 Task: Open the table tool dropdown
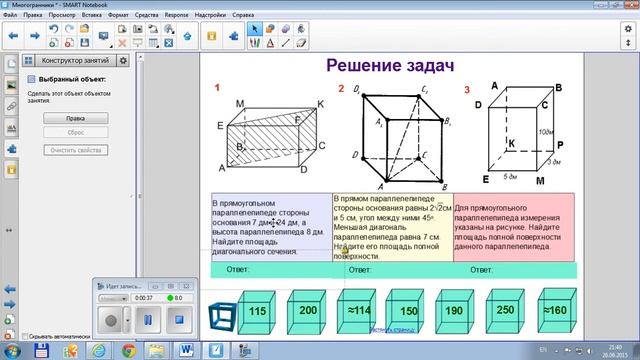pyautogui.click(x=153, y=43)
